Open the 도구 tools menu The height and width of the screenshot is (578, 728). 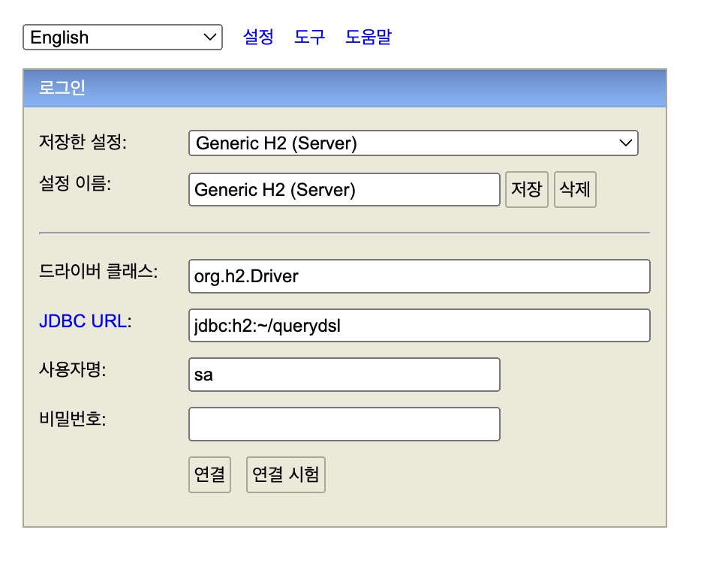[x=310, y=37]
